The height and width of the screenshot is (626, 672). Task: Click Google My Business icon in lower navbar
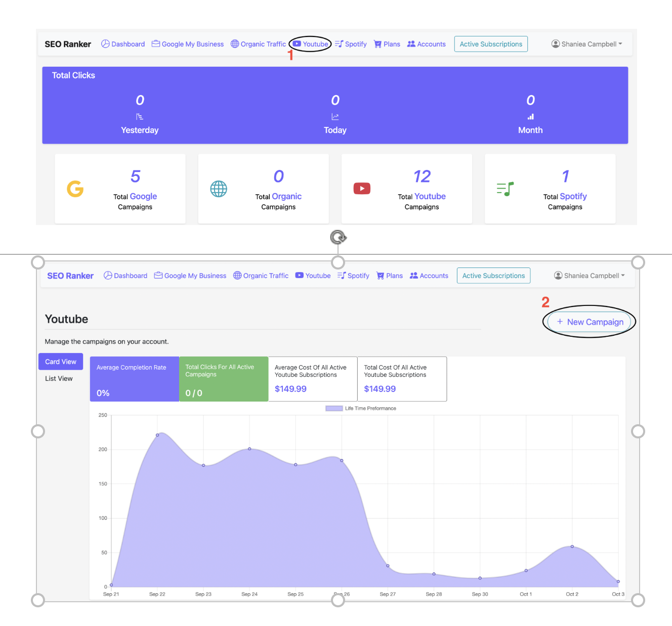(x=158, y=276)
